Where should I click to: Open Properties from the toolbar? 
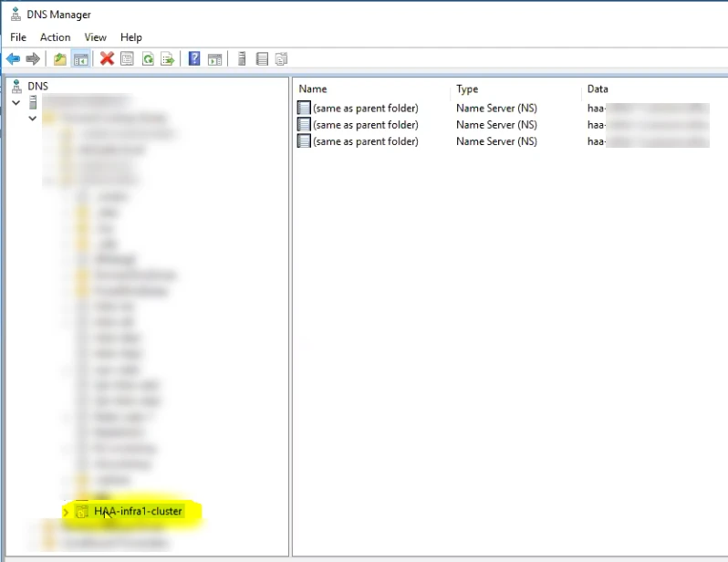[x=127, y=59]
